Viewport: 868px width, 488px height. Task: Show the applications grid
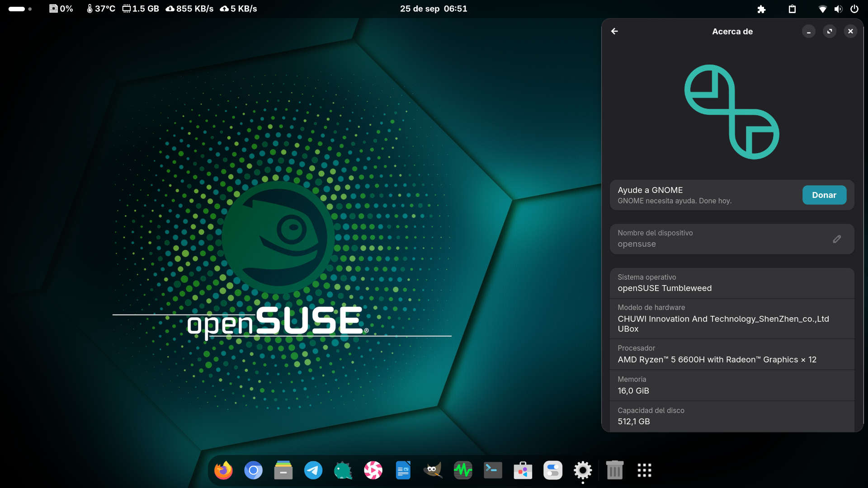tap(644, 470)
